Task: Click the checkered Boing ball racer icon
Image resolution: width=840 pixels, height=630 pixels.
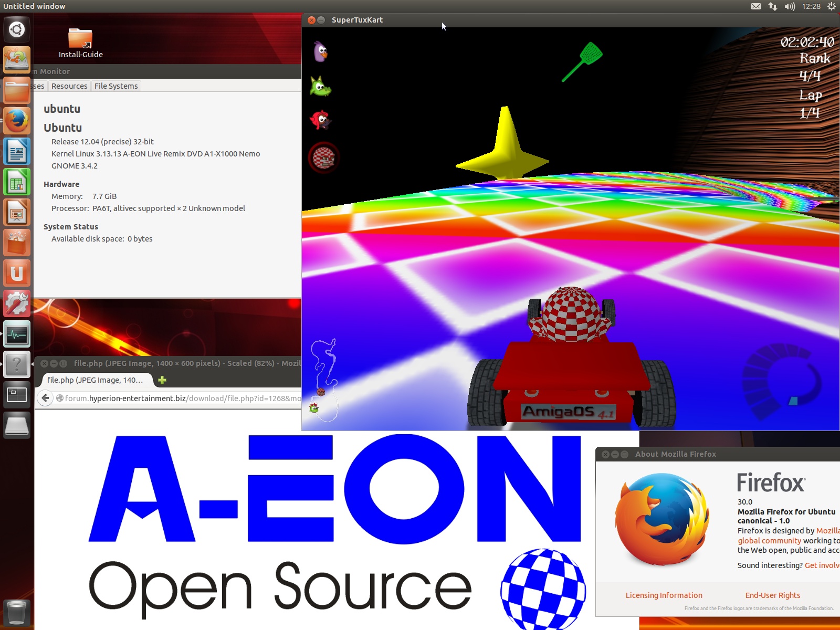Action: pyautogui.click(x=323, y=157)
